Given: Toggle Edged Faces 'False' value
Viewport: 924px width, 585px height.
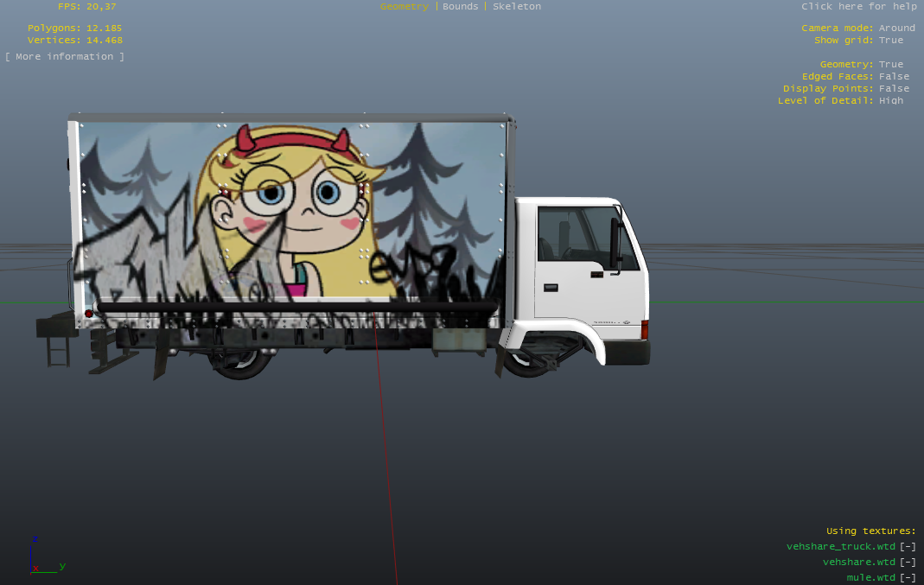Looking at the screenshot, I should pyautogui.click(x=894, y=77).
